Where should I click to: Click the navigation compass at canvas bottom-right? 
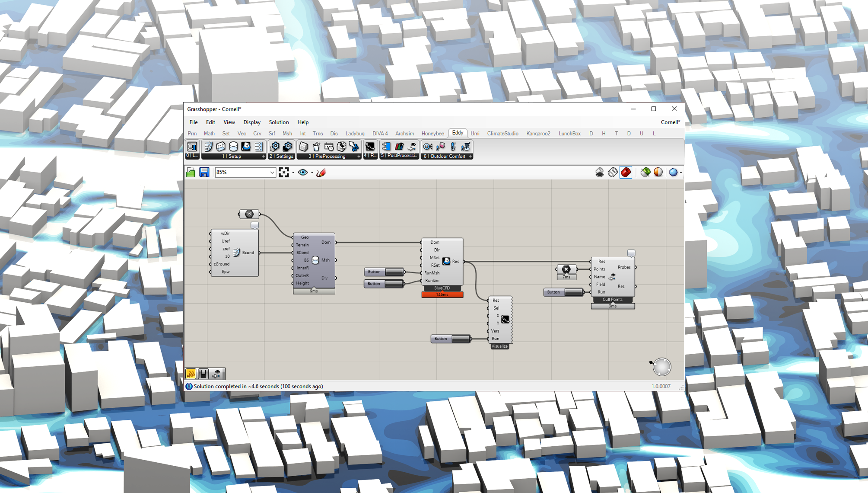pyautogui.click(x=661, y=366)
